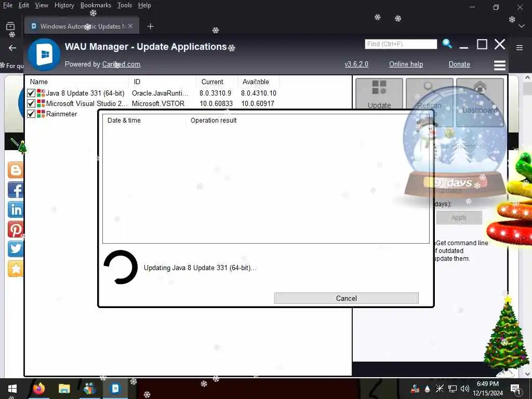Open the volume control tray icon

465,389
